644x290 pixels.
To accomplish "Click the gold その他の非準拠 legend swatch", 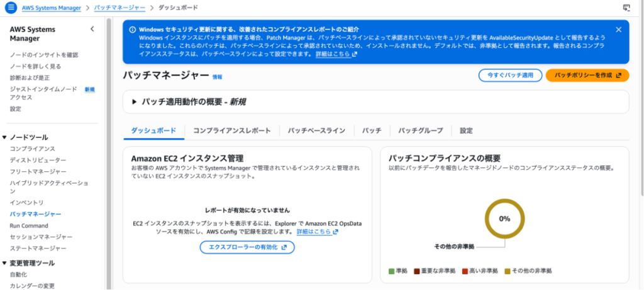I will click(508, 271).
